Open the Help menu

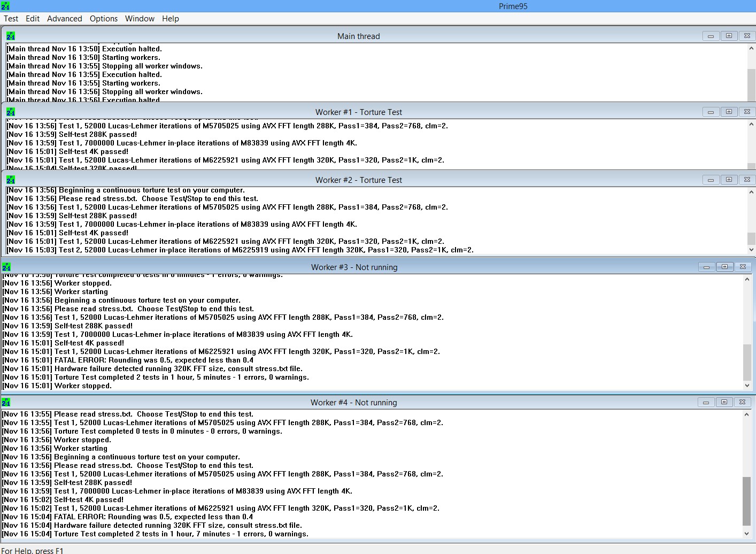(171, 19)
